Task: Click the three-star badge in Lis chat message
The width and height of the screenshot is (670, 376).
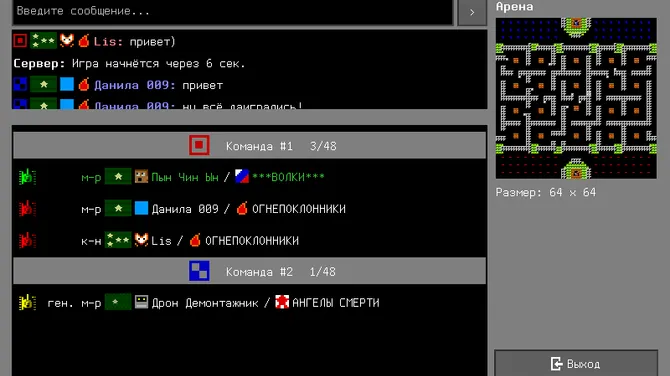Action: (43, 41)
